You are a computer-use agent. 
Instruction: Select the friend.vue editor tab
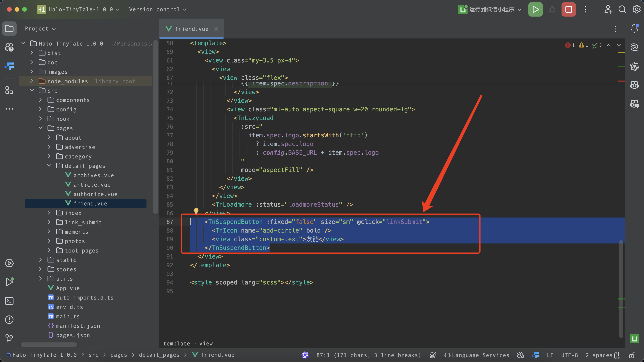(x=191, y=29)
